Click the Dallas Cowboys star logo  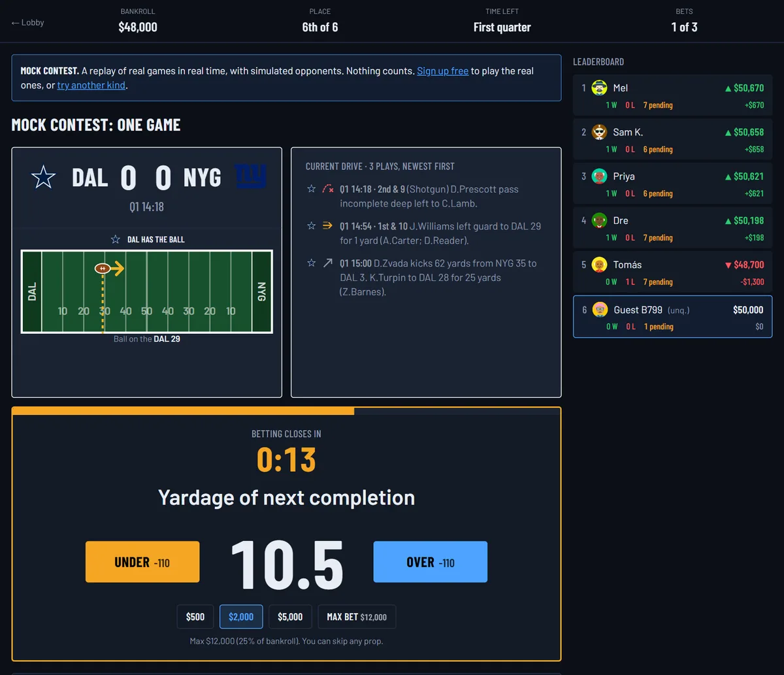point(44,177)
